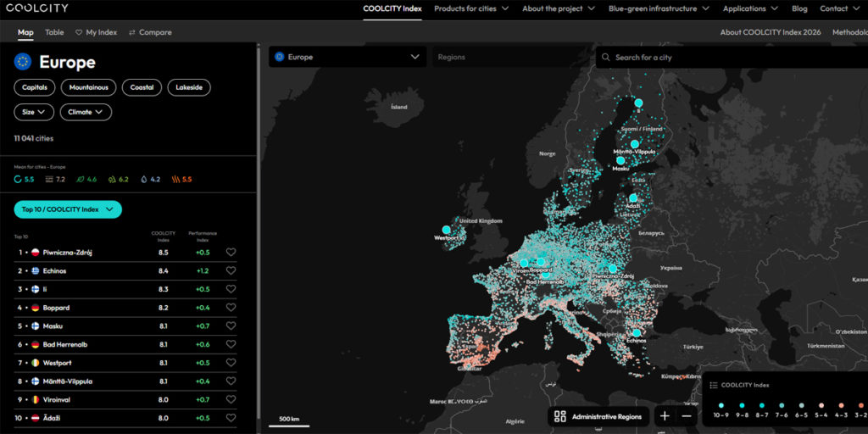Filter by Mountainous cities
868x434 pixels.
pos(88,87)
